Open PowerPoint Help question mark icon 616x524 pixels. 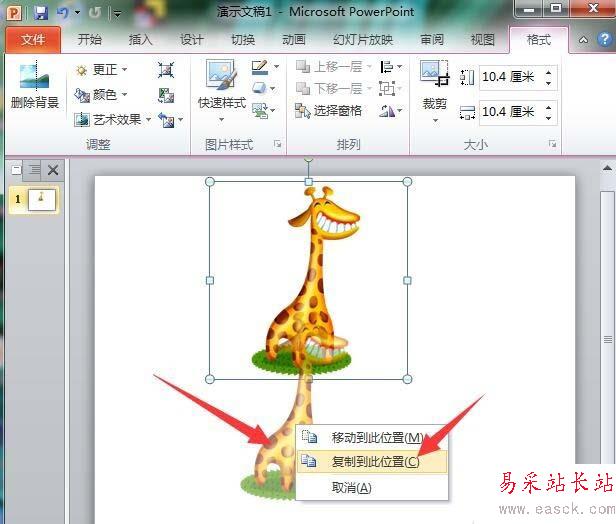(x=605, y=39)
